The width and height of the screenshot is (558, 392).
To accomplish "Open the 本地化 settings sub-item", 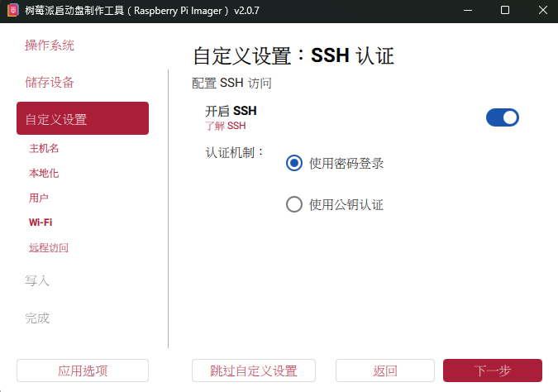I will [44, 174].
